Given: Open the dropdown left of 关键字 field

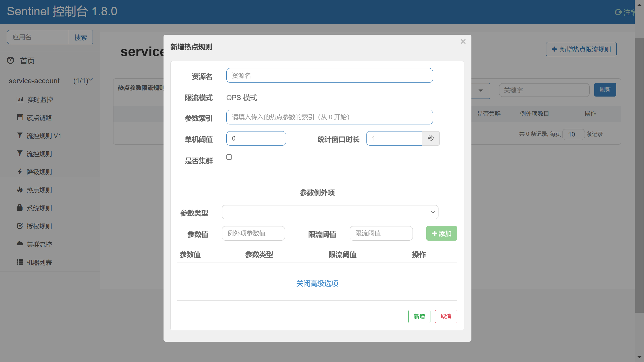Looking at the screenshot, I should pyautogui.click(x=480, y=90).
